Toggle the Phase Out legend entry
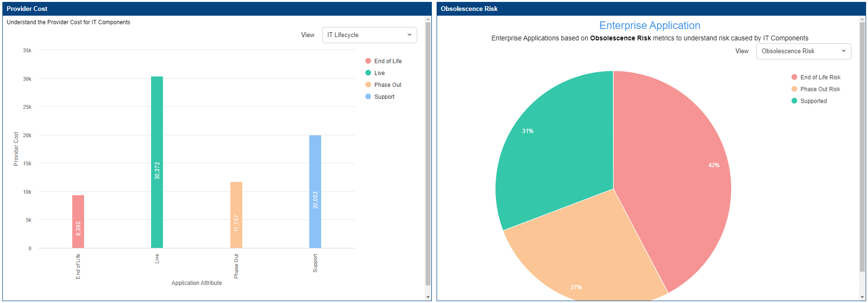Viewport: 868px width, 303px height. point(383,85)
